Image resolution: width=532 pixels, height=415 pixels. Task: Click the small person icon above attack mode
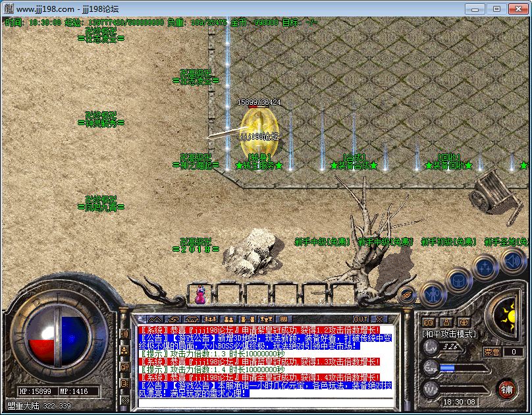click(x=446, y=322)
